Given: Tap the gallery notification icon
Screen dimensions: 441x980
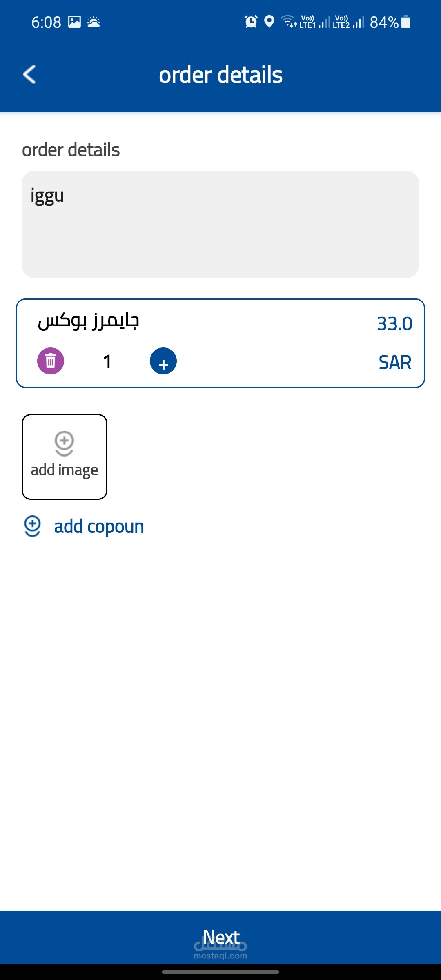Looking at the screenshot, I should [x=74, y=22].
